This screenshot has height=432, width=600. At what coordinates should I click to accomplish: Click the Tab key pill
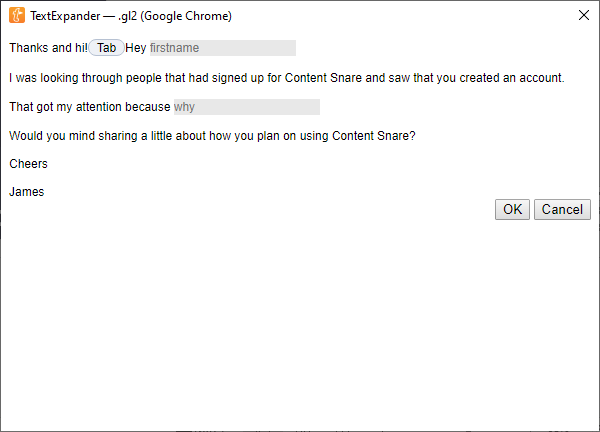[106, 48]
